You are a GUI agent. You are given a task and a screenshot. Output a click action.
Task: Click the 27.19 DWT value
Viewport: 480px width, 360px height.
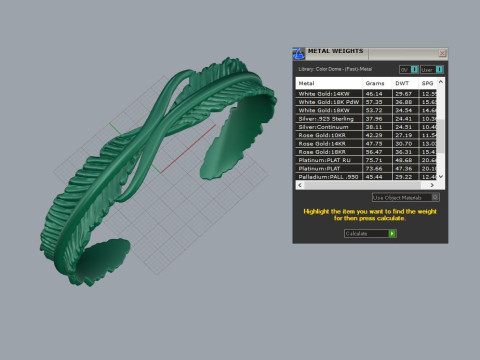(x=403, y=135)
